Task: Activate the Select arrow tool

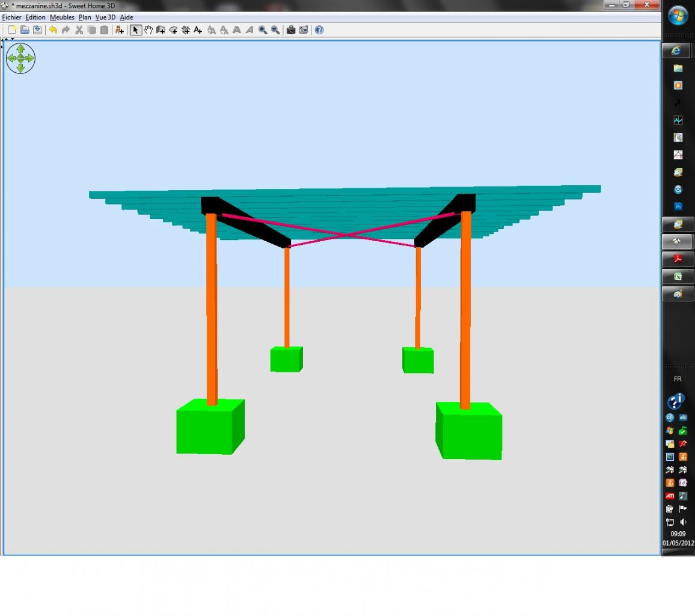Action: (x=136, y=29)
